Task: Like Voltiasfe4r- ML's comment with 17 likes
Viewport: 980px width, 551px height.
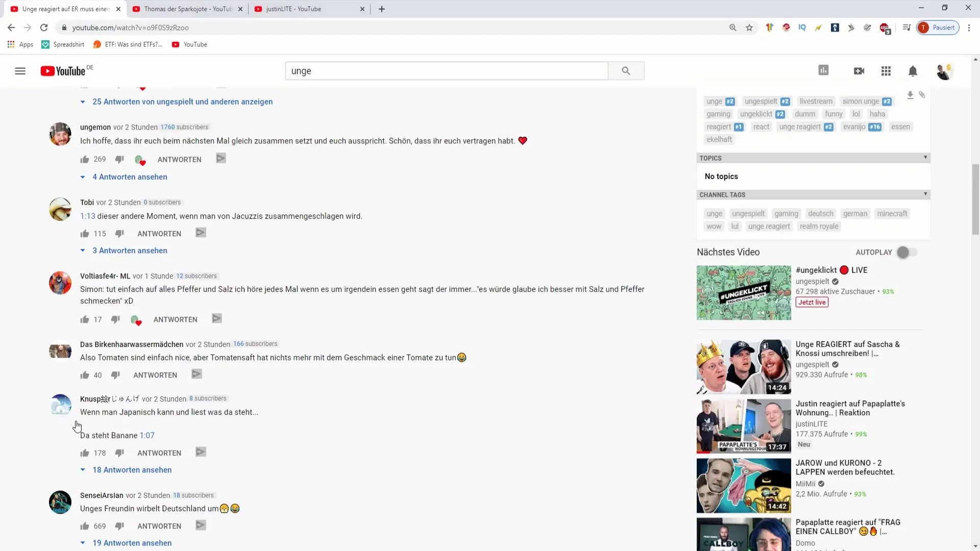Action: pyautogui.click(x=85, y=319)
